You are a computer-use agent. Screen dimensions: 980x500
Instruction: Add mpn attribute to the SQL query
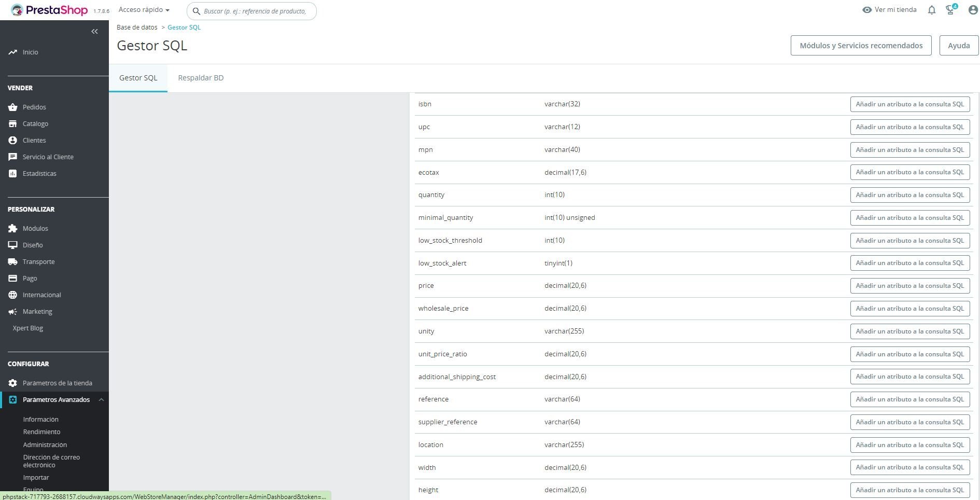[910, 150]
